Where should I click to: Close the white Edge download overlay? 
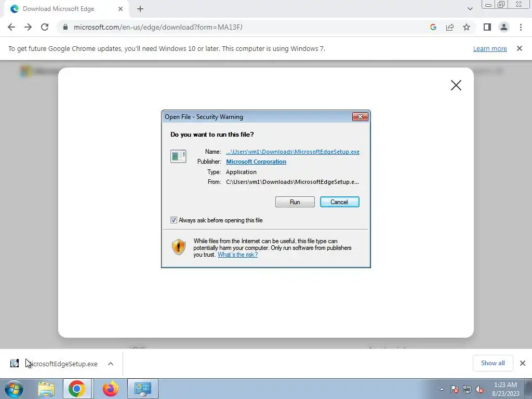456,85
